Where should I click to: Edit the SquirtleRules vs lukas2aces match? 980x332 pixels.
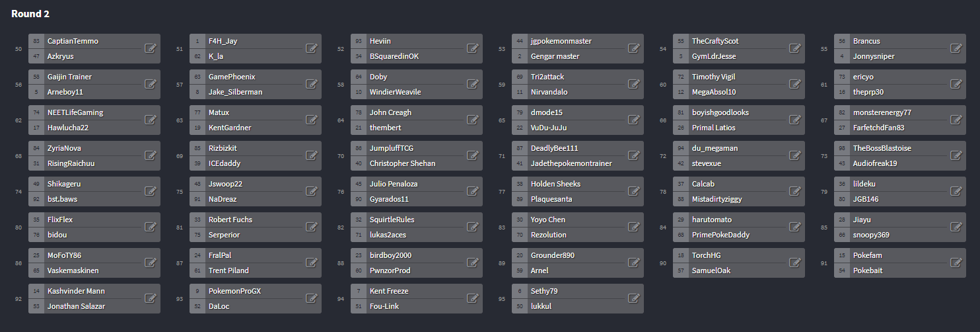[x=473, y=227]
